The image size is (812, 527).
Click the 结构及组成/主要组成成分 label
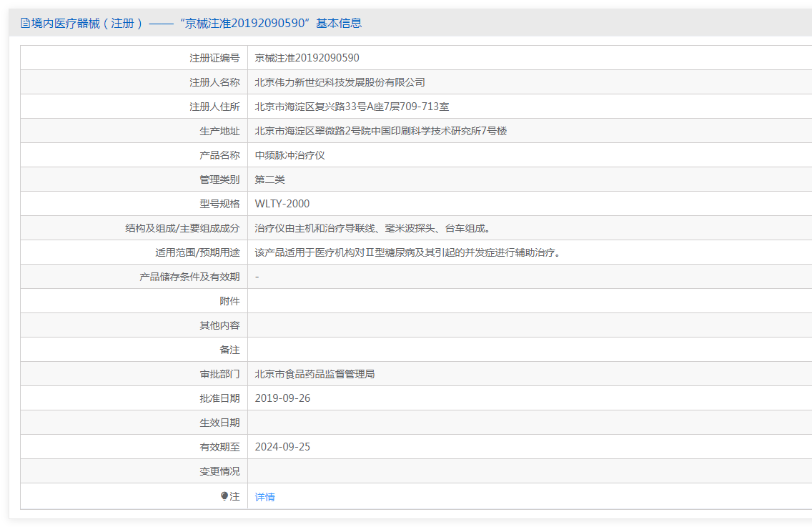[x=182, y=229]
